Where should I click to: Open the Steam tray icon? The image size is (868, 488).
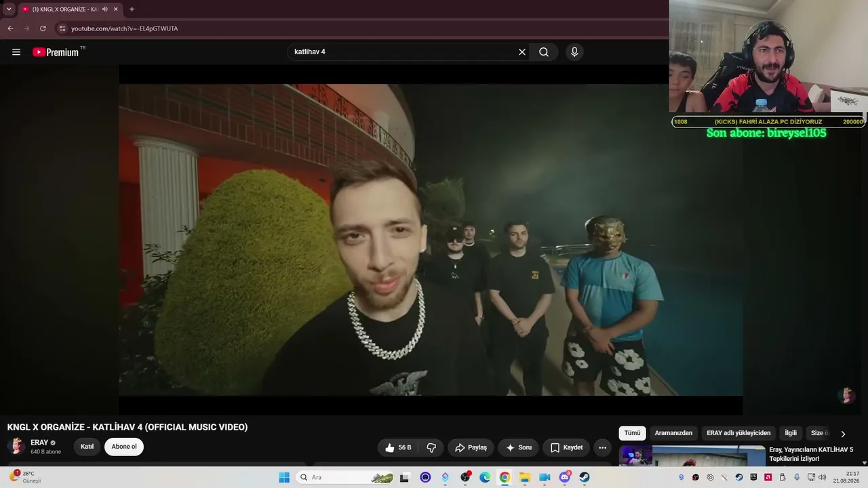[x=739, y=477]
